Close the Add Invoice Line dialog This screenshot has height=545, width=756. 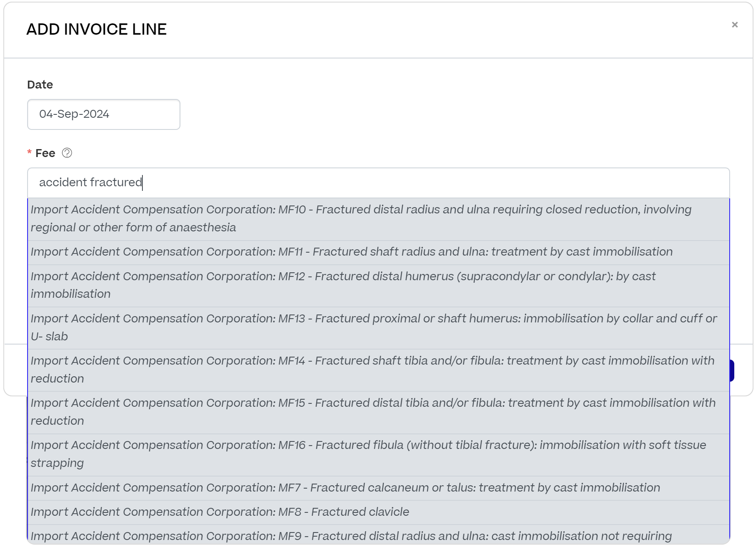pyautogui.click(x=735, y=25)
